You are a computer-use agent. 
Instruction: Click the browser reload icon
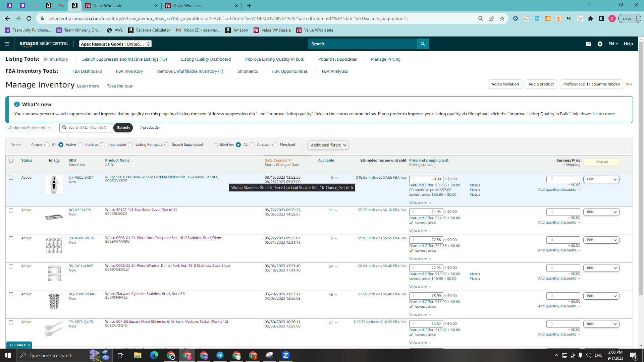[29, 18]
